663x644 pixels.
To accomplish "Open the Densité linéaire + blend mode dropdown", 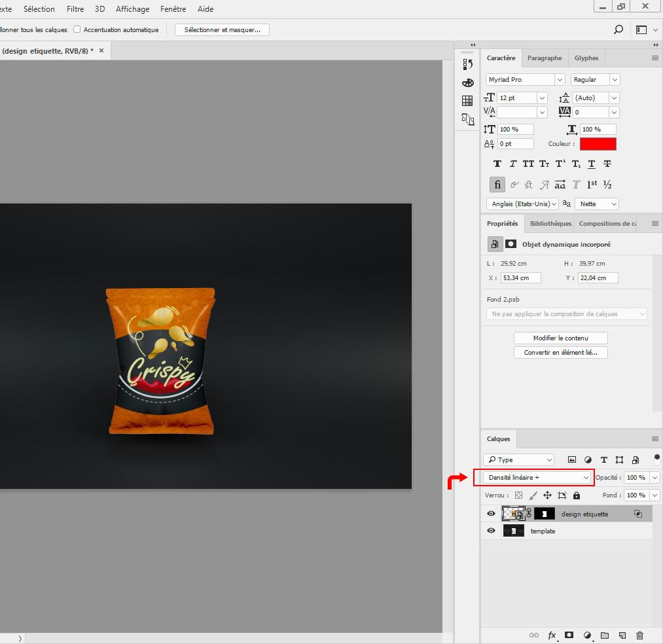I will (537, 477).
